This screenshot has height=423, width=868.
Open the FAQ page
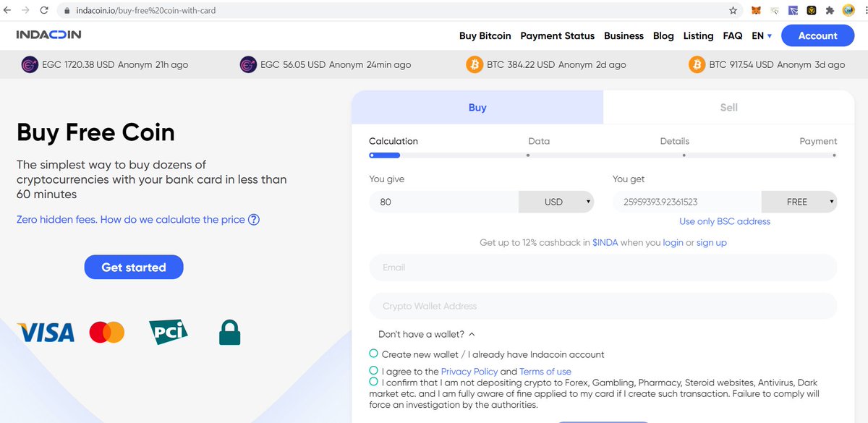click(733, 35)
